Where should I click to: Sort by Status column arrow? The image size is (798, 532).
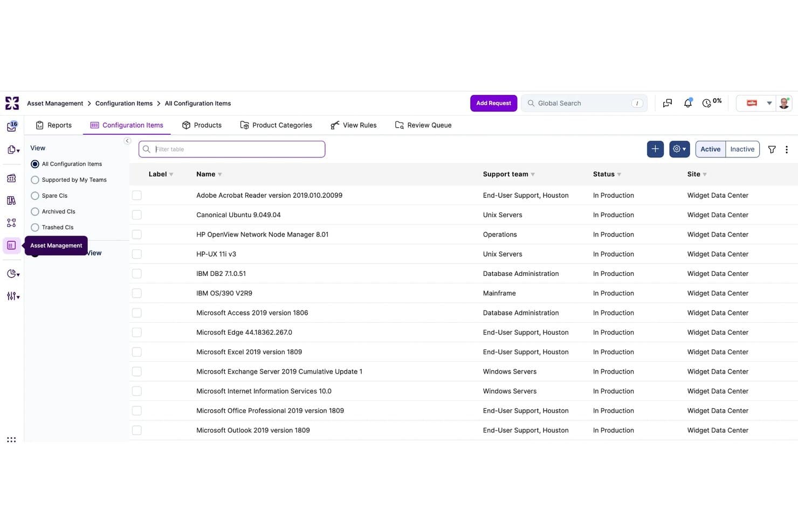pos(619,175)
